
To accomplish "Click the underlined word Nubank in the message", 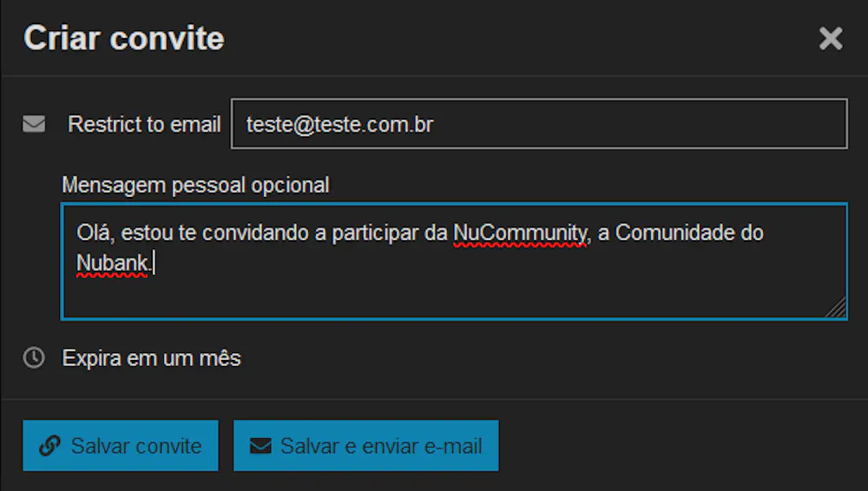I will pos(112,262).
